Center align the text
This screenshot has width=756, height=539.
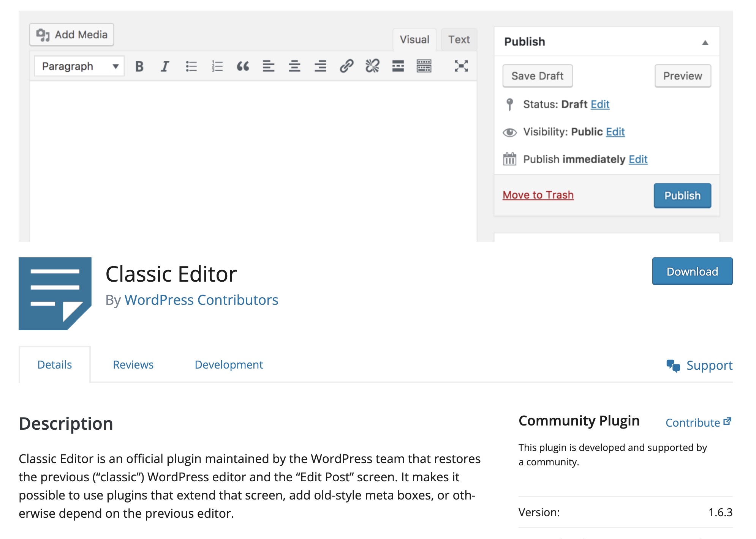pyautogui.click(x=294, y=66)
